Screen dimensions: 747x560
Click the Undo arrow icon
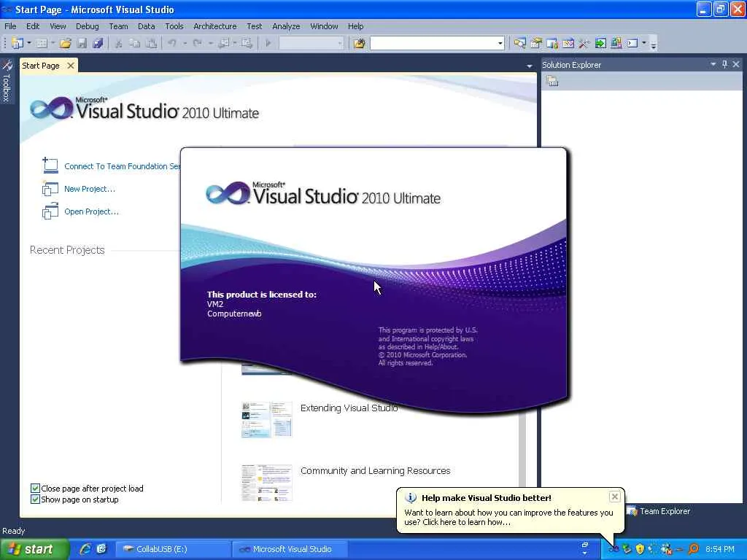(172, 43)
